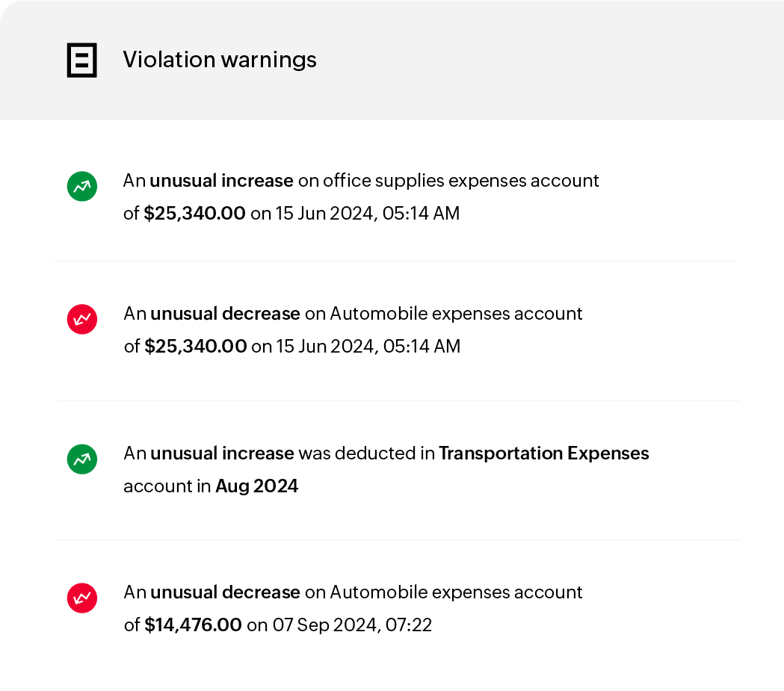The image size is (784, 691).
Task: Click the unusual increase bold text in first warning
Action: (221, 180)
